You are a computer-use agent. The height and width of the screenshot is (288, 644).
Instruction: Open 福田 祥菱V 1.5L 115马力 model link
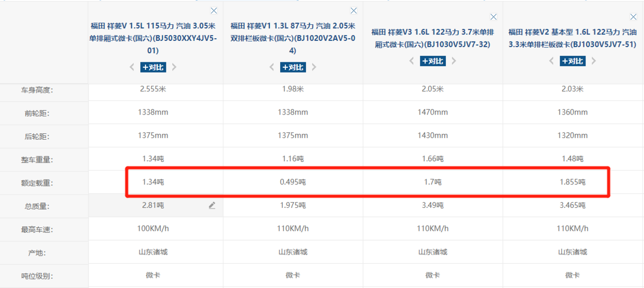[153, 38]
